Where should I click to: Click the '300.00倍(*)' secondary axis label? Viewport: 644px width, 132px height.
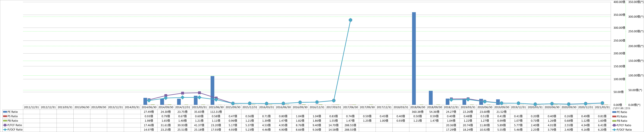[635, 17]
